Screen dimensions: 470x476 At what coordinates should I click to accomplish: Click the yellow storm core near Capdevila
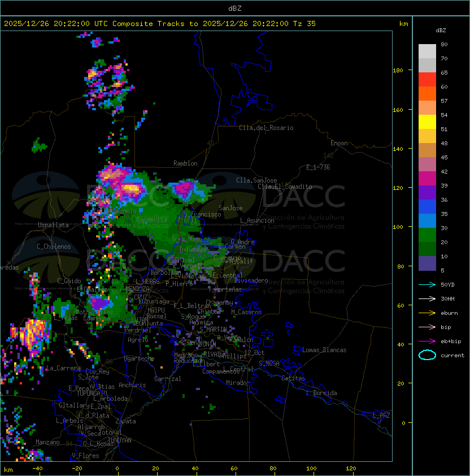(132, 188)
